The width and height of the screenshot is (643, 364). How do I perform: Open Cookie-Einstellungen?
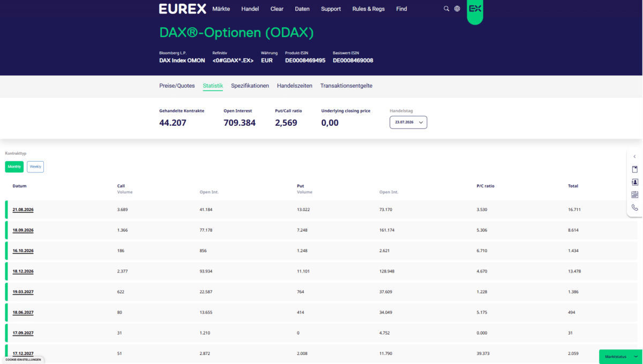click(x=23, y=360)
